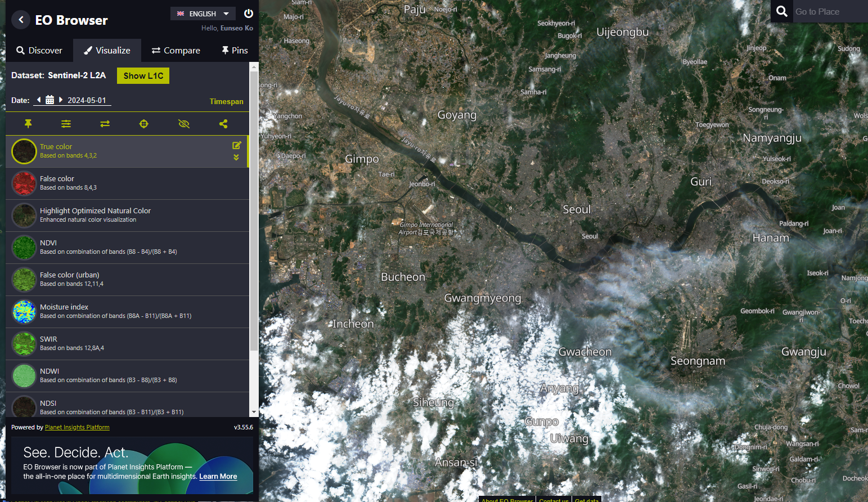Click the Moisture index colorful thumbnail
868x502 pixels.
tap(24, 312)
